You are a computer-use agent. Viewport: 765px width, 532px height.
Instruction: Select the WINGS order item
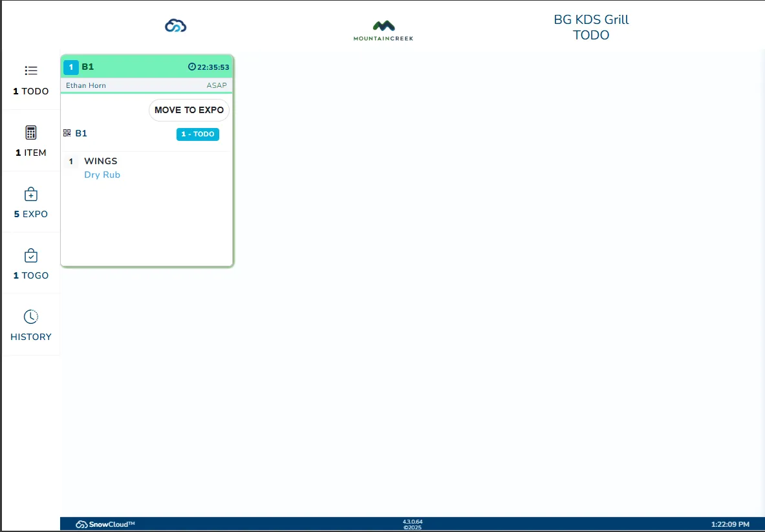(100, 161)
